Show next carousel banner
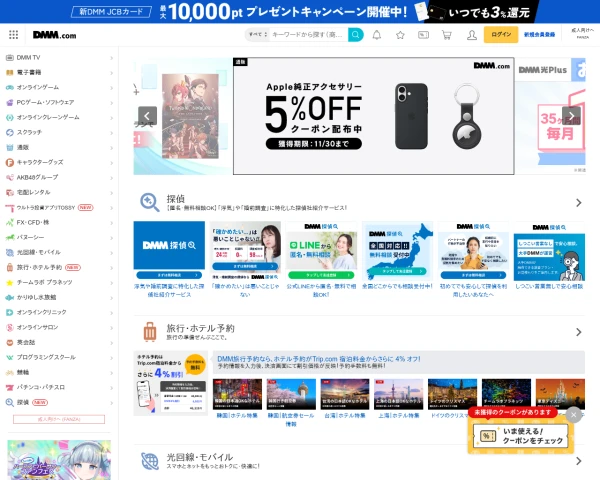 click(571, 116)
